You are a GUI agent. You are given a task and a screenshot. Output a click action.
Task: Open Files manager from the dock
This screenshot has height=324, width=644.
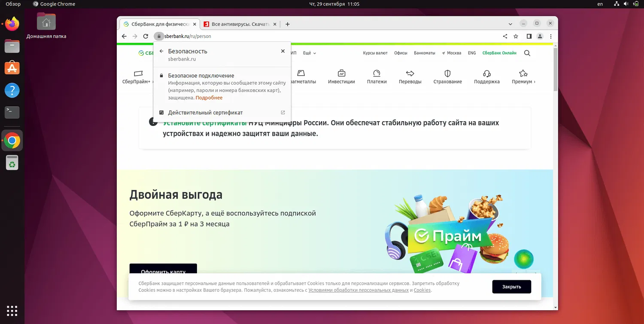pyautogui.click(x=12, y=46)
